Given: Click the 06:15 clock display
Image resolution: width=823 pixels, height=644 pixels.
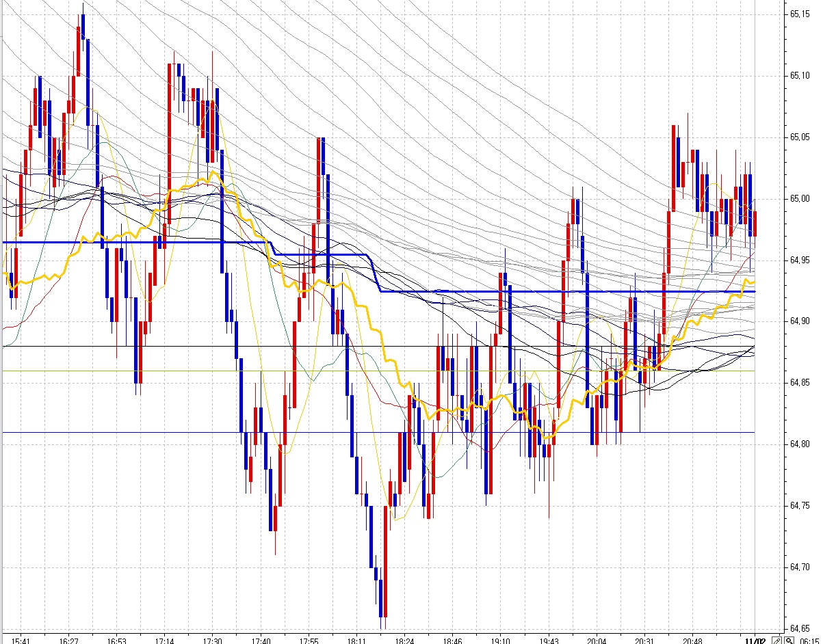Looking at the screenshot, I should pyautogui.click(x=809, y=641).
